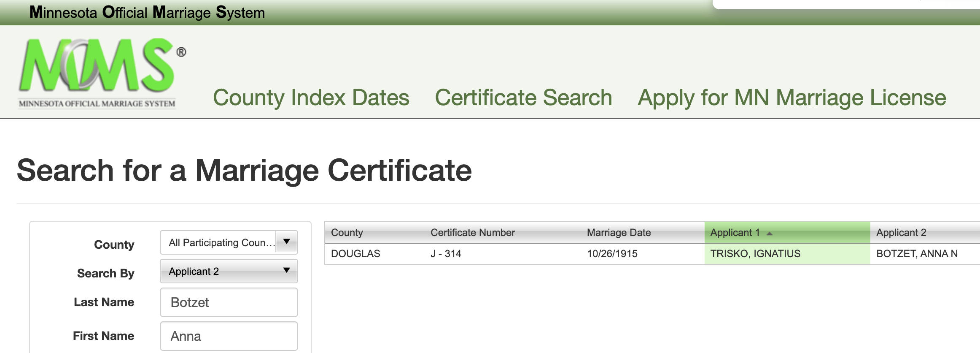Open the County Index Dates page
The height and width of the screenshot is (353, 980).
coord(311,98)
